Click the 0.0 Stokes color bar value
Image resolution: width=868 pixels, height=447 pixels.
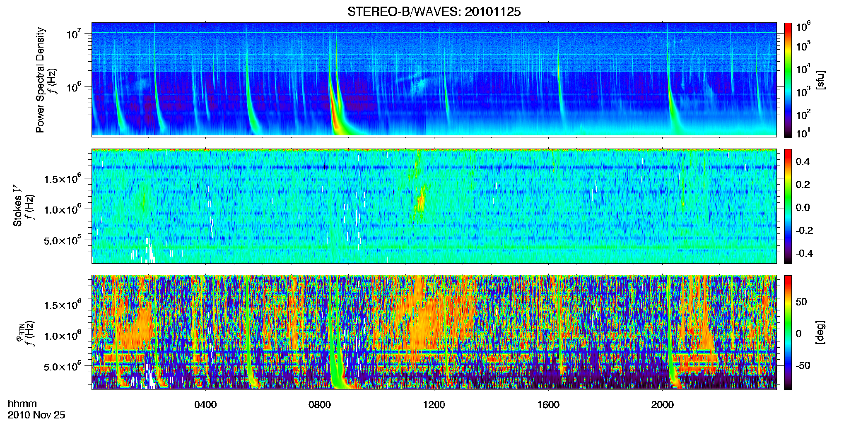tap(803, 207)
